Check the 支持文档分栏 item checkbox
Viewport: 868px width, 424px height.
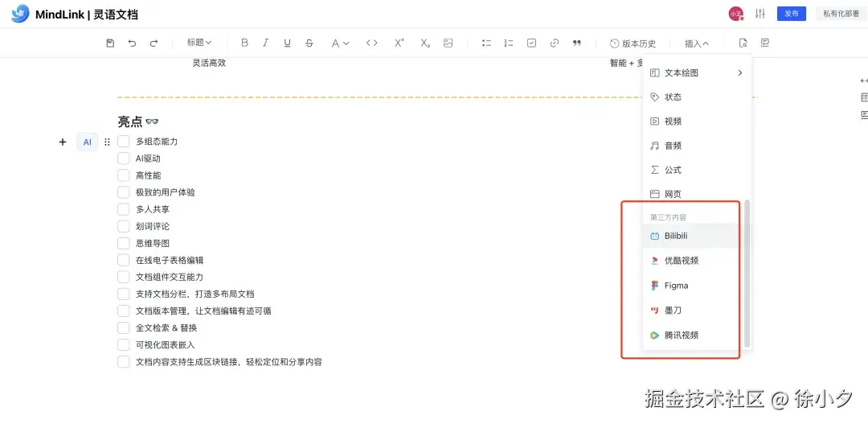124,294
